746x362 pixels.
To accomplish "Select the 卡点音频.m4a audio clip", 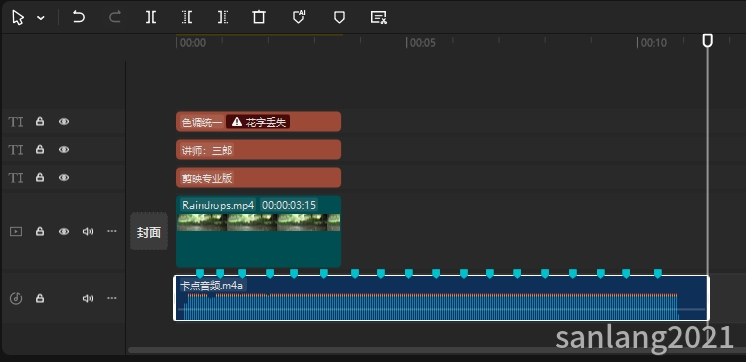I will (442, 298).
